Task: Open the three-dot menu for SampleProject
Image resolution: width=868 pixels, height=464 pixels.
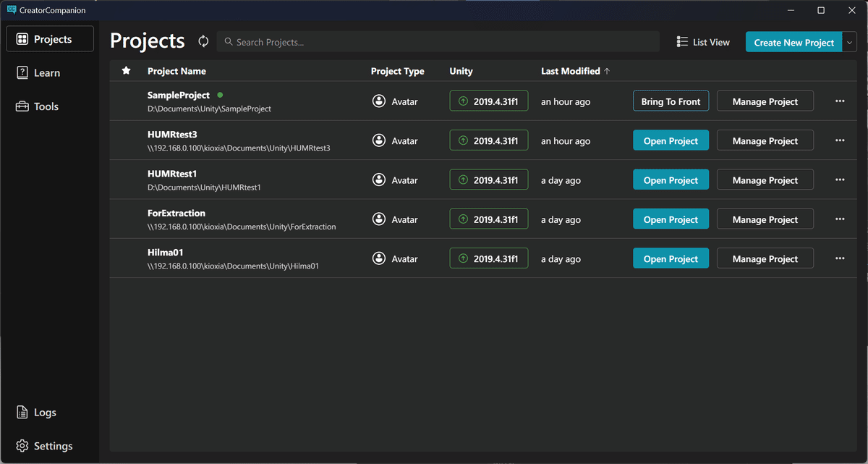Action: pyautogui.click(x=840, y=101)
